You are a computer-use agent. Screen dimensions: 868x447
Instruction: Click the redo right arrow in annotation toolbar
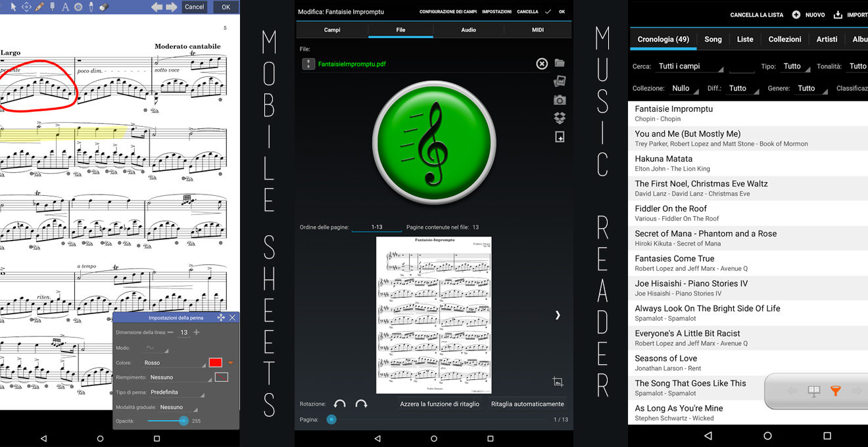[172, 7]
